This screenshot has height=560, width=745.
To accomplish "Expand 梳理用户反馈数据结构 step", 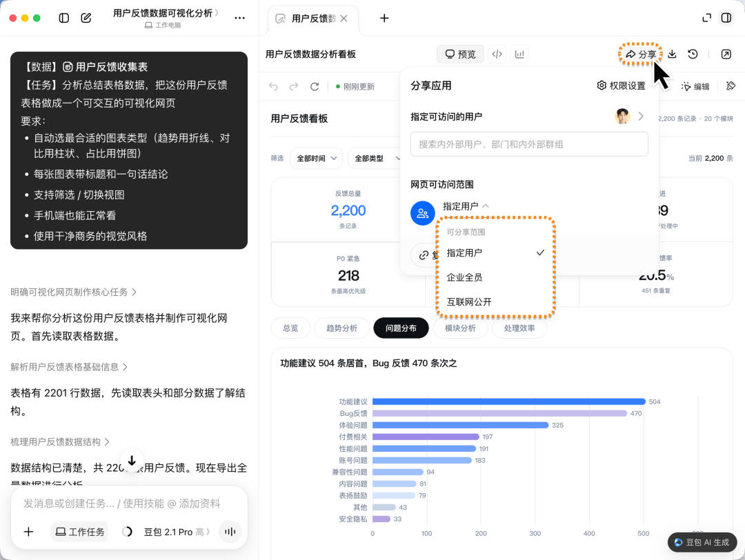I will [60, 442].
